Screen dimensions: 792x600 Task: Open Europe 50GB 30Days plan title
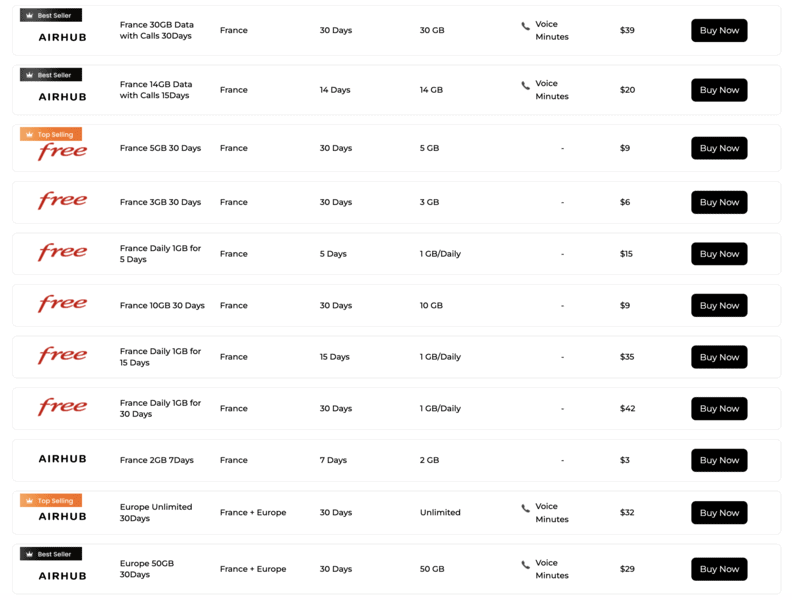[147, 569]
